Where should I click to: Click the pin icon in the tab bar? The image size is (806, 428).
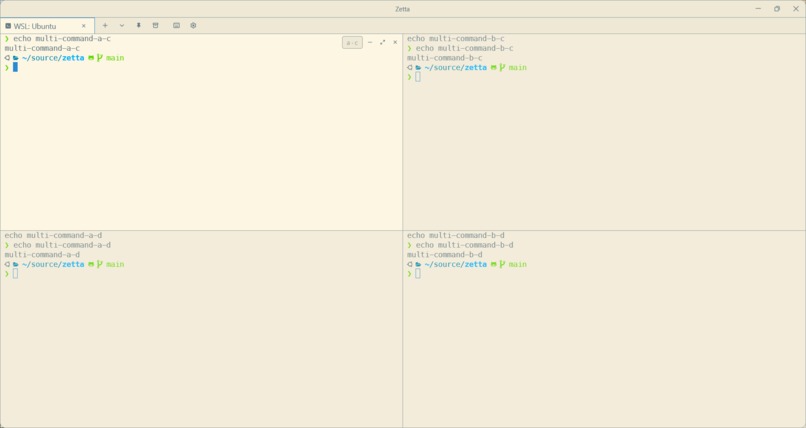(x=138, y=25)
